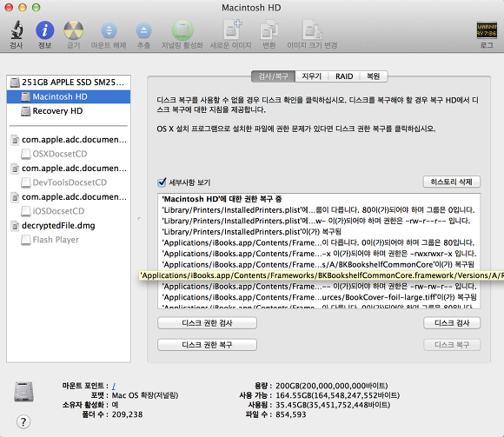Select OSXDocsetCD volume in sidebar
504x437 pixels.
(69, 154)
